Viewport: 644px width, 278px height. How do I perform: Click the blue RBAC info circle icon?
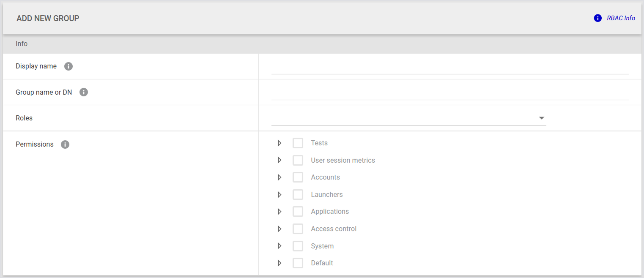[597, 18]
